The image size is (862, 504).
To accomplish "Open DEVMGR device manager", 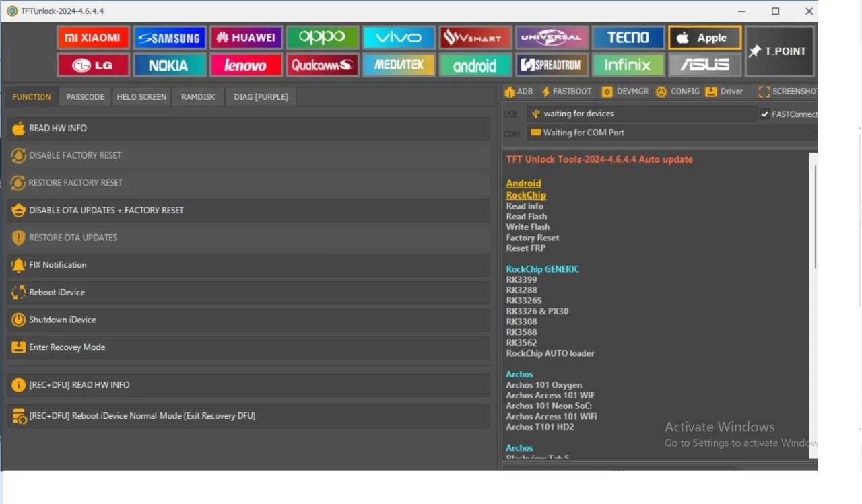I will click(x=626, y=92).
